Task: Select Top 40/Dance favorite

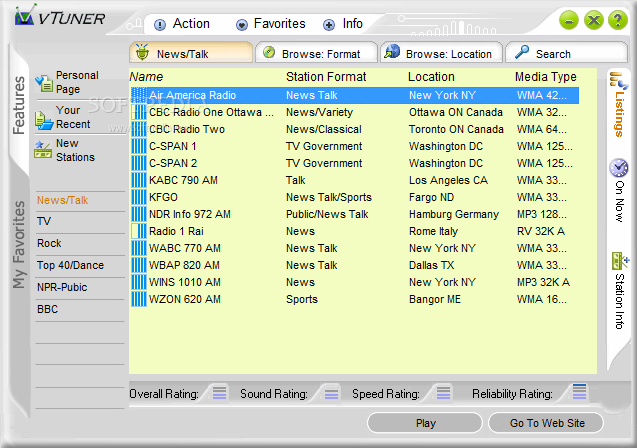Action: [x=70, y=265]
